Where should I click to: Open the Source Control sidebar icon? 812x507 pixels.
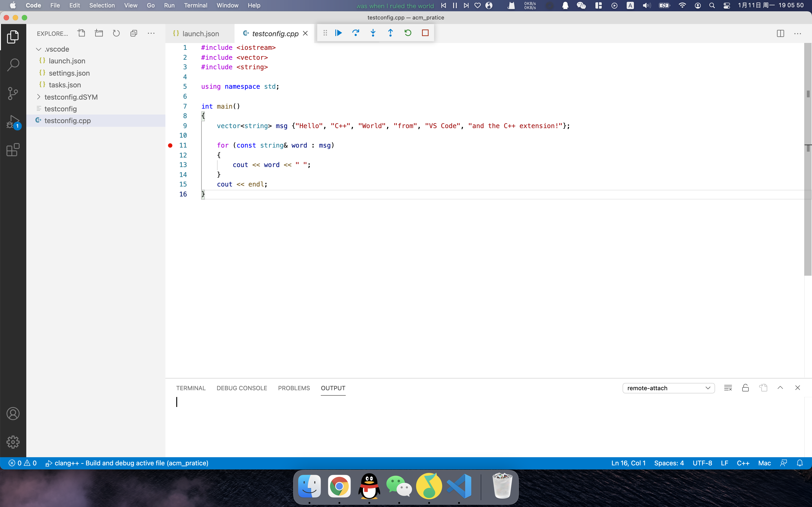coord(13,93)
